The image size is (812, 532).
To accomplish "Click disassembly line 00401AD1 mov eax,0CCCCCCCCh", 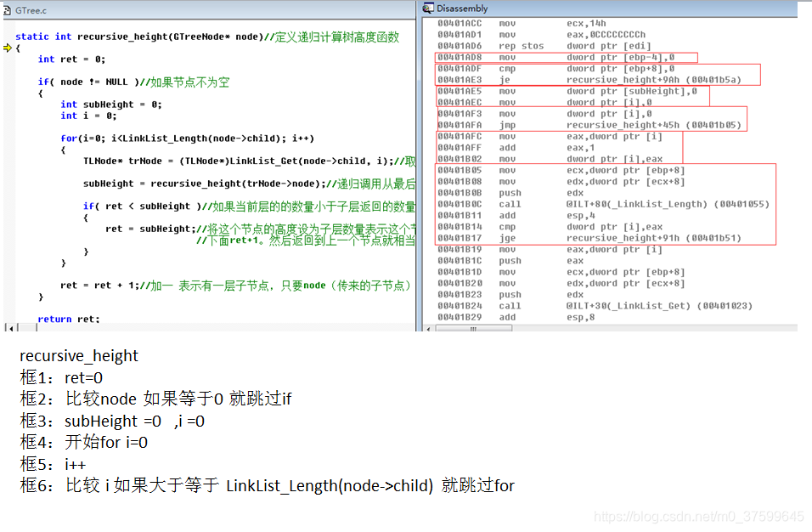I will coord(541,35).
